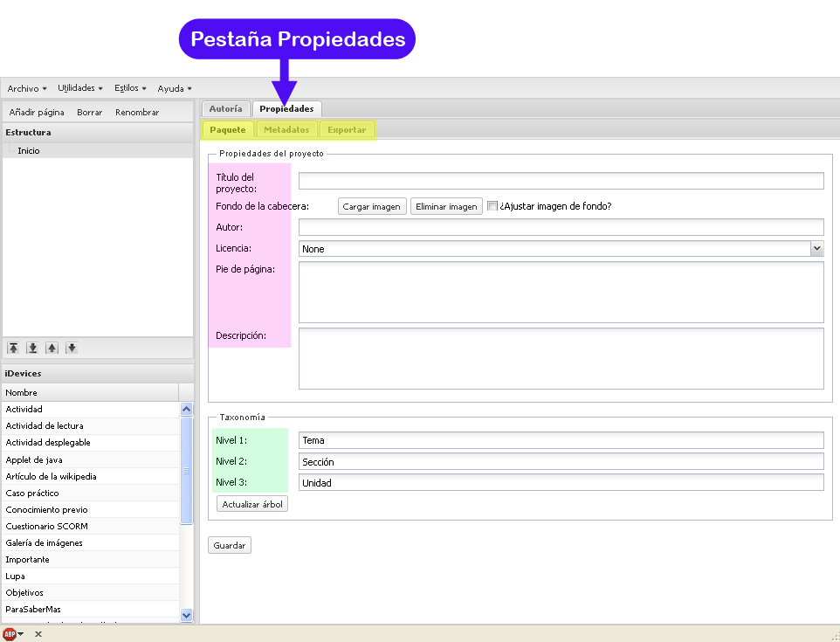The image size is (840, 642).
Task: Toggle ¿Ajustar imagen de fondo? checkbox
Action: pos(492,206)
